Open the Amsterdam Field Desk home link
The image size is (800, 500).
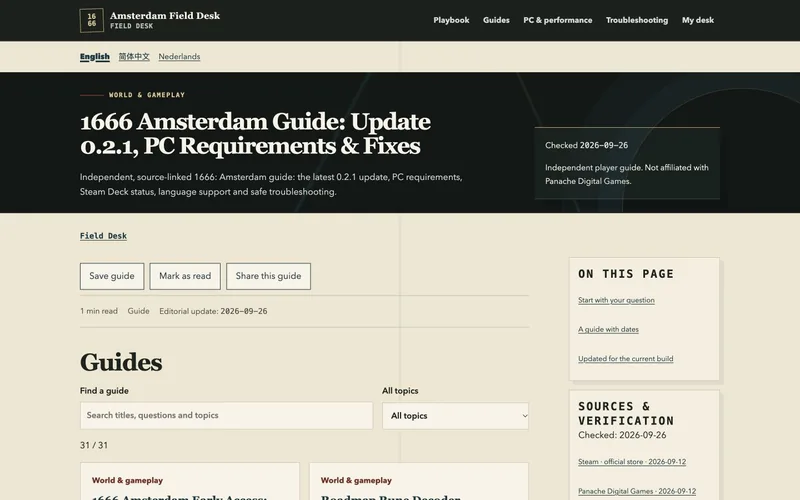tap(150, 20)
